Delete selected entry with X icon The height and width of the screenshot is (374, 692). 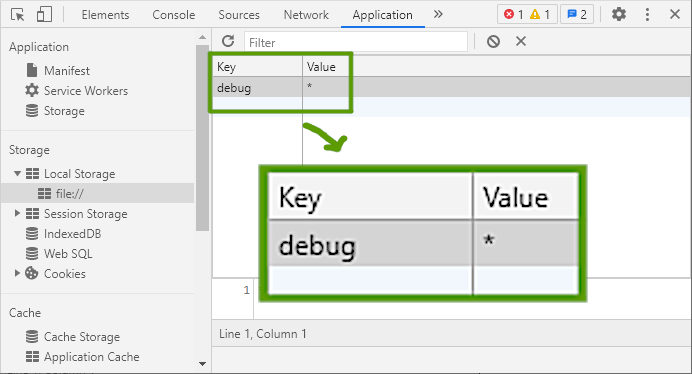click(521, 41)
